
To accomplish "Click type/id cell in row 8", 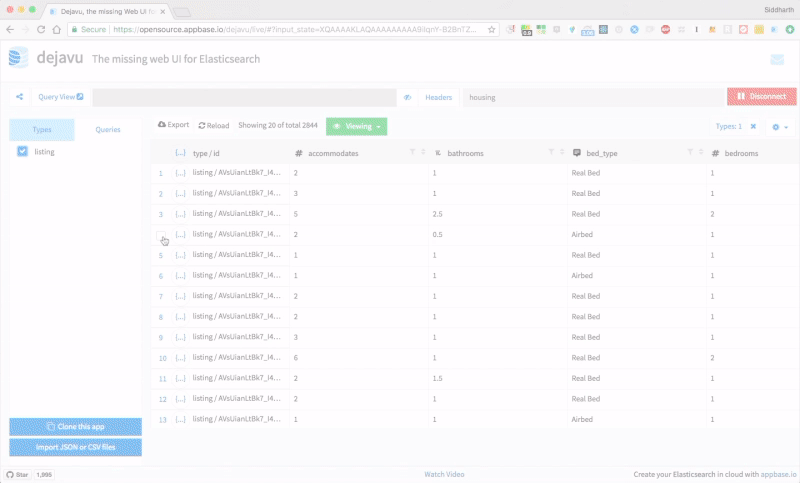I will coord(236,316).
